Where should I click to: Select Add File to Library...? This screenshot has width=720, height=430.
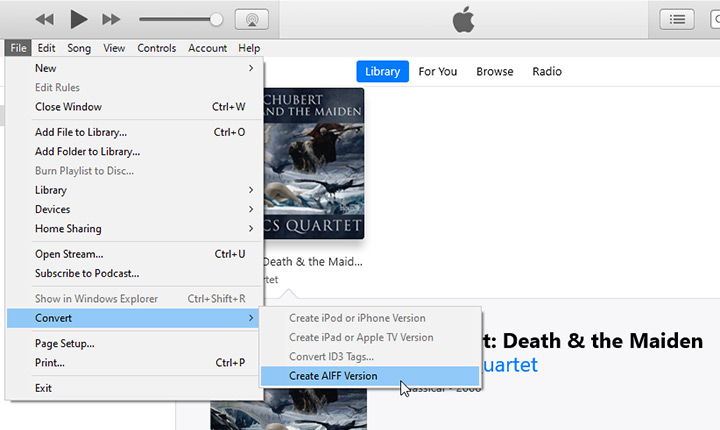coord(135,132)
